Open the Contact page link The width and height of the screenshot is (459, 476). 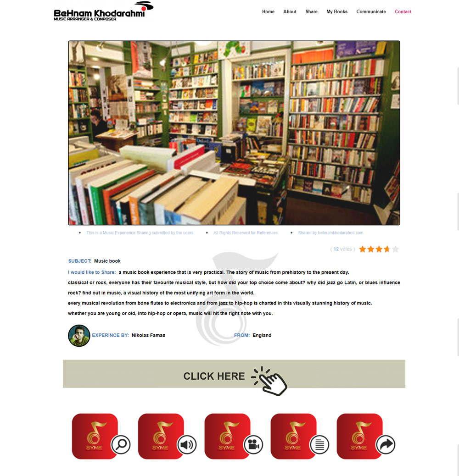tap(403, 11)
